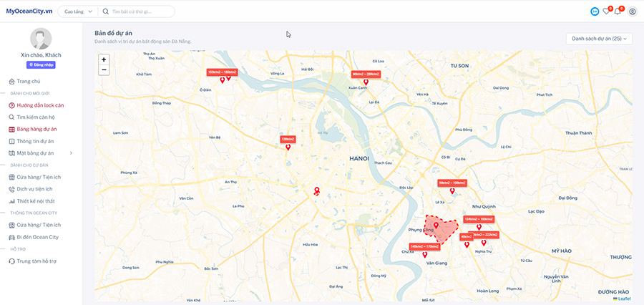Expand the Danh sách dự án (25) dropdown

[599, 39]
